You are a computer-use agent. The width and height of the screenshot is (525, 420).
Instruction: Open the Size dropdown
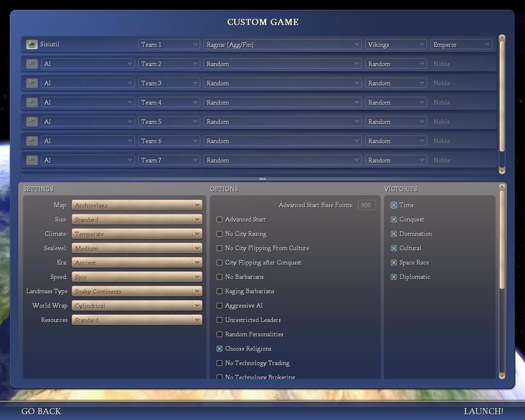137,219
